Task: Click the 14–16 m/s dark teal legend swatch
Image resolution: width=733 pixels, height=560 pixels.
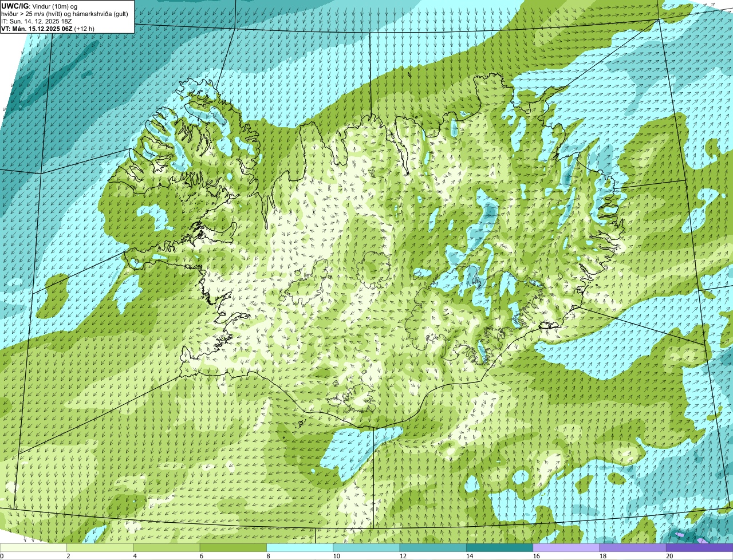Action: [500, 547]
